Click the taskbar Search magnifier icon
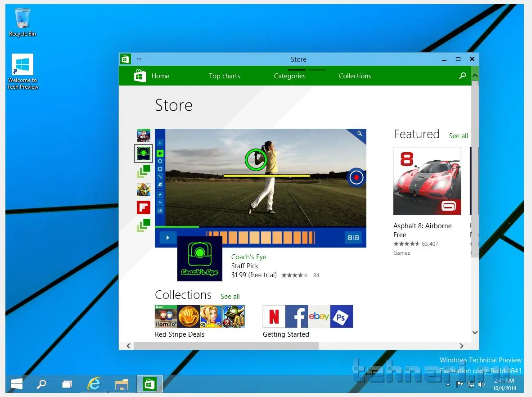Screen dimensions: 532x397 [41, 384]
